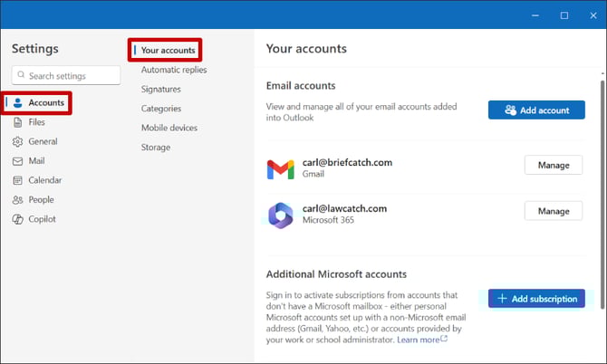Click the Add subscription button

pyautogui.click(x=536, y=298)
